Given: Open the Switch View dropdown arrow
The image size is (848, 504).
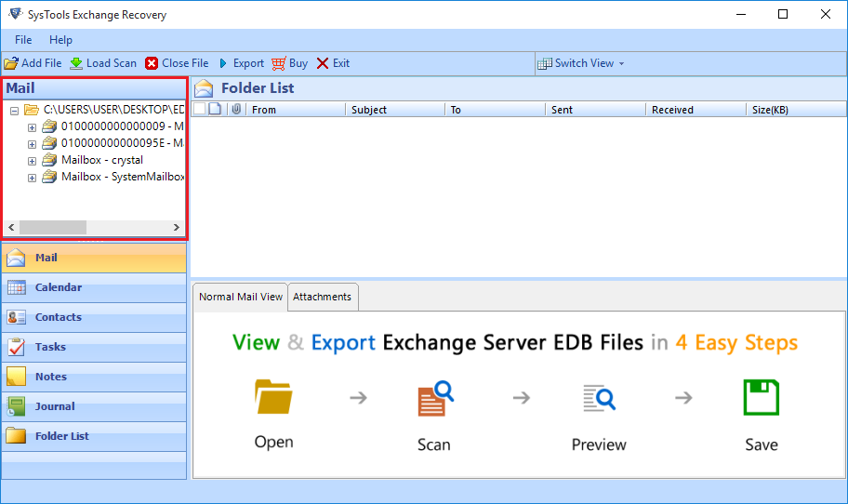Looking at the screenshot, I should 621,64.
